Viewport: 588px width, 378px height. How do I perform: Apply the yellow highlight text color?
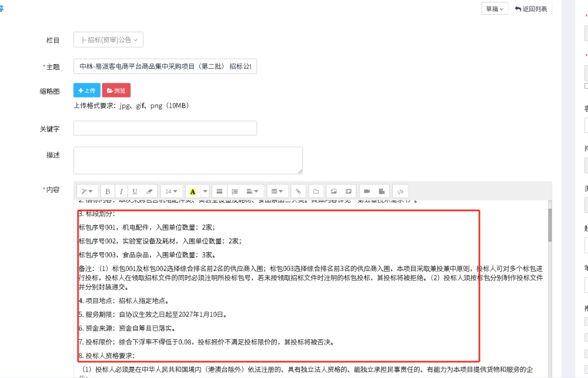[x=193, y=191]
